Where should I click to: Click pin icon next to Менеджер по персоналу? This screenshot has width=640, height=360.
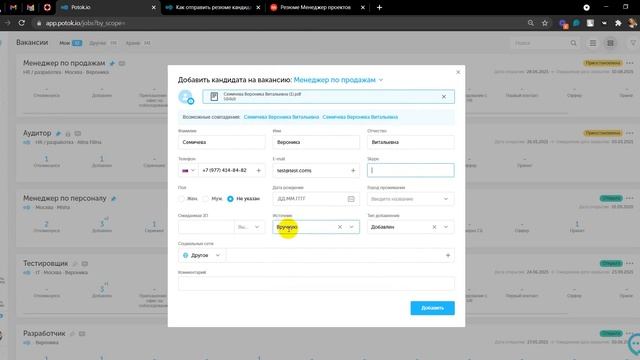pyautogui.click(x=113, y=199)
